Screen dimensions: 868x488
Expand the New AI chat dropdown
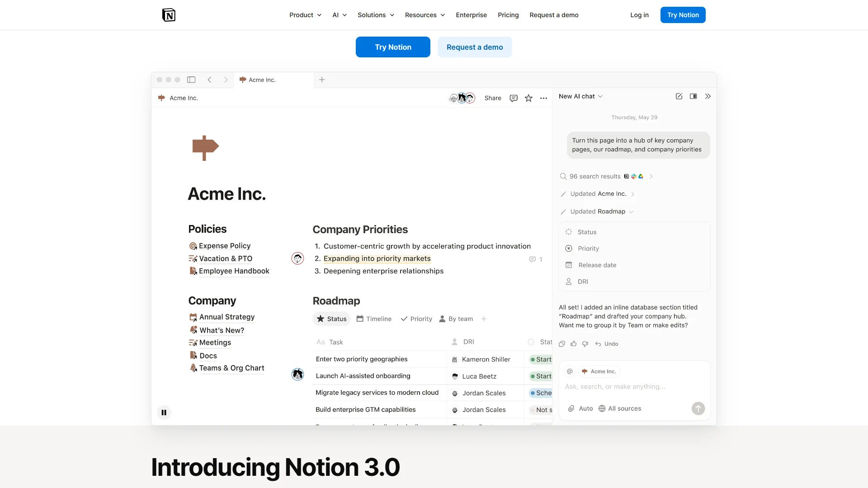coord(581,96)
